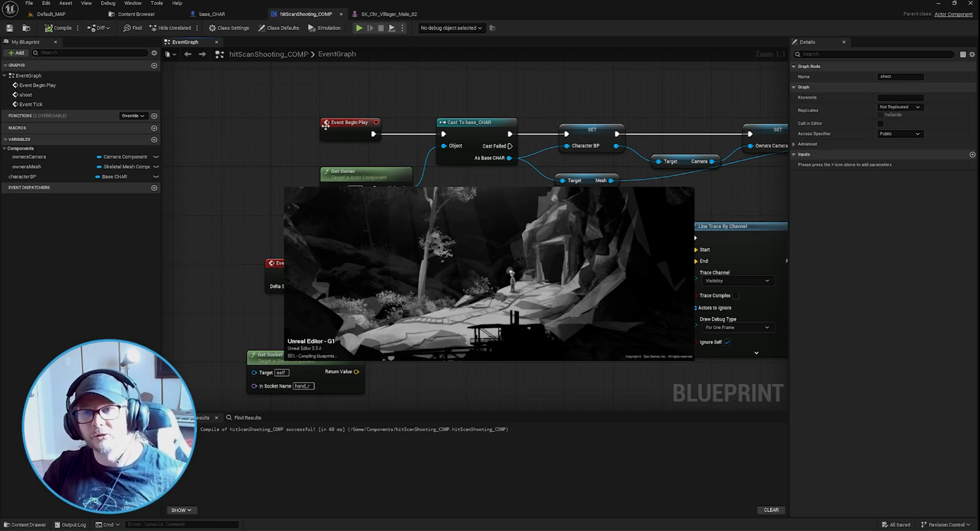Open the Tools menu
Image resolution: width=980 pixels, height=531 pixels.
click(x=157, y=3)
